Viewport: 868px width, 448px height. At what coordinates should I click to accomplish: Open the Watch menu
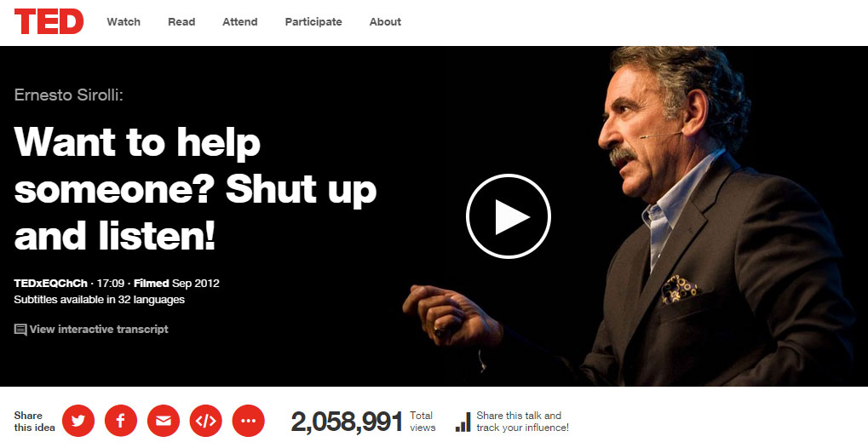click(x=124, y=22)
